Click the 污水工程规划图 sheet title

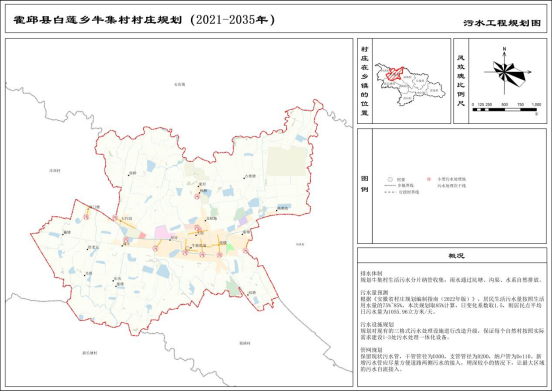502,23
